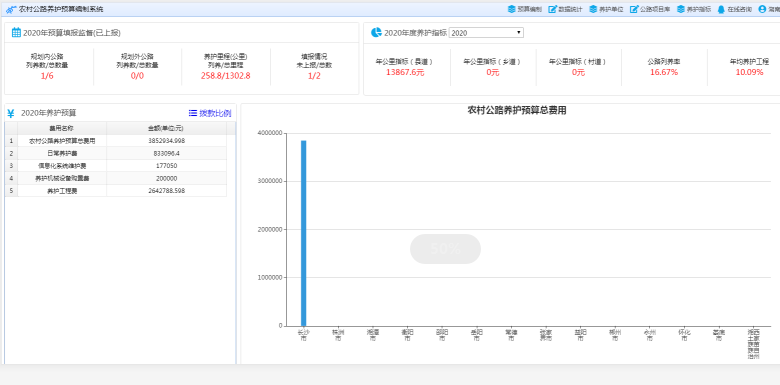Click the amount cell 200000
This screenshot has height=385, width=780.
tap(166, 178)
